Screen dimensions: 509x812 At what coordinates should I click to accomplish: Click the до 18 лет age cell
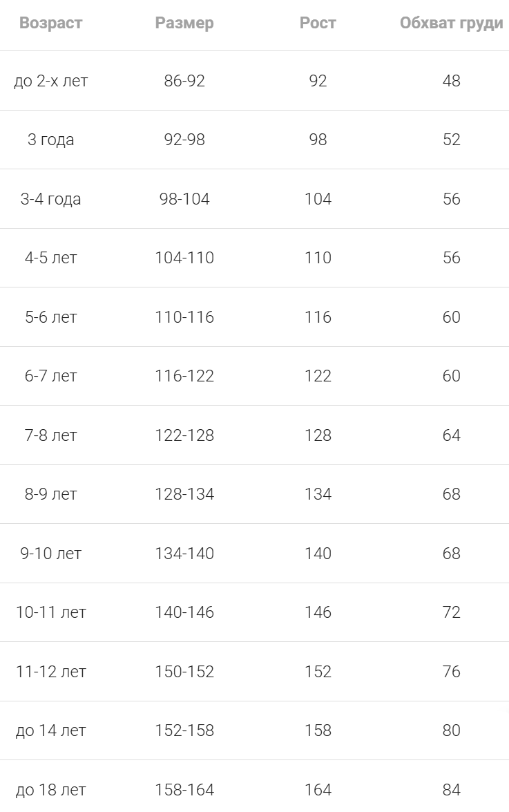pos(50,789)
